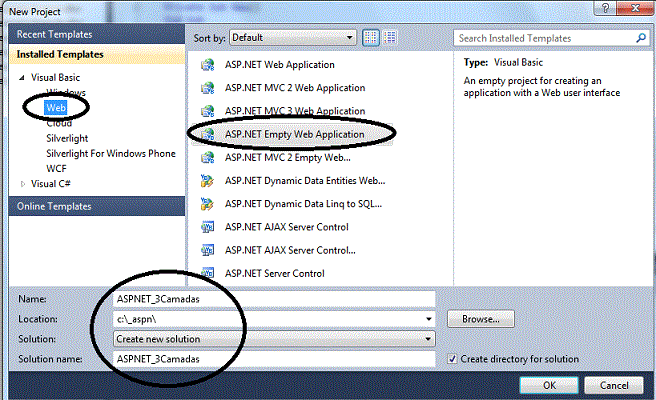Select the Visual C# language node
Viewport: 656px width, 400px height.
tap(51, 184)
